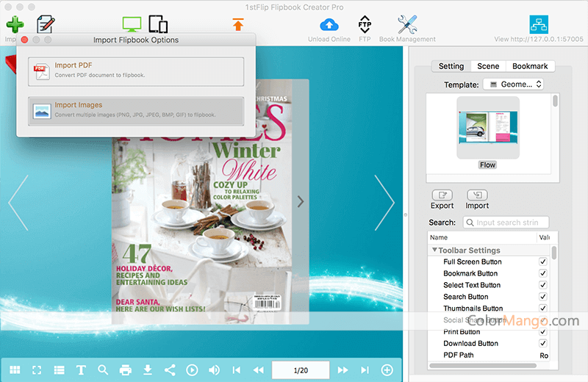Toggle Full Screen Button checkbox
The image size is (588, 382).
pos(542,262)
